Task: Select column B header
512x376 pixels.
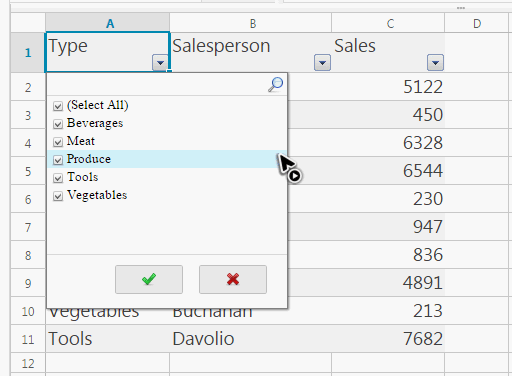Action: (x=250, y=23)
